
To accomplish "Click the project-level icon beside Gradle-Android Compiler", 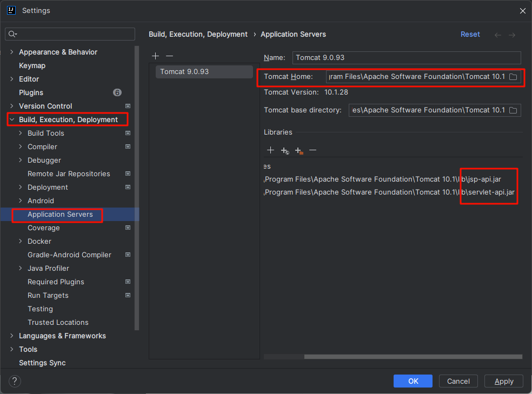I will coord(128,255).
